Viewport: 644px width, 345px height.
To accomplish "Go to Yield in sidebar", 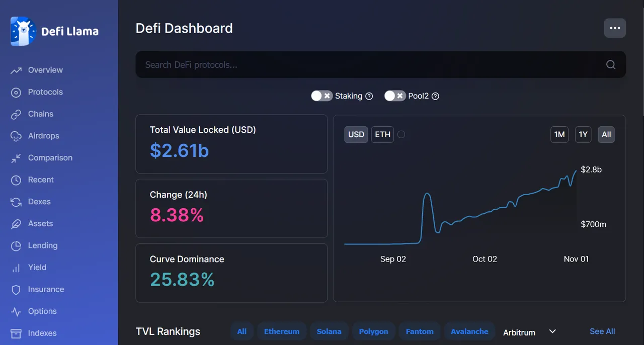I will (37, 267).
